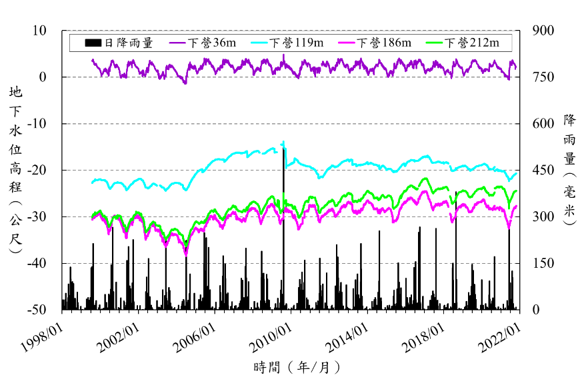
Task: Click the topmost dashed gridline above legend
Action: (x=292, y=31)
